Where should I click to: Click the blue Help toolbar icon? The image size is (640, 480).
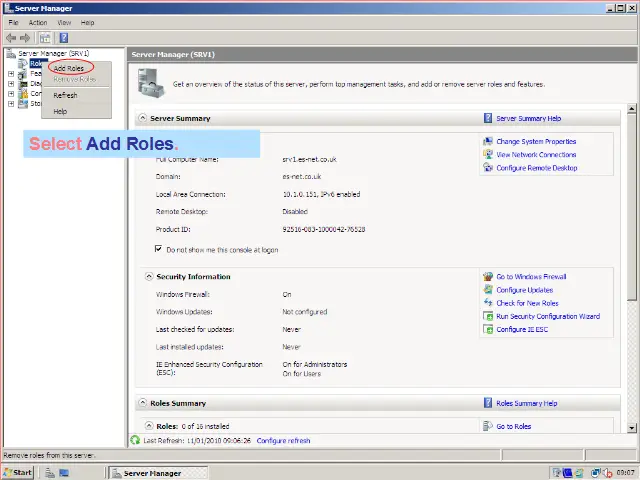pos(64,38)
